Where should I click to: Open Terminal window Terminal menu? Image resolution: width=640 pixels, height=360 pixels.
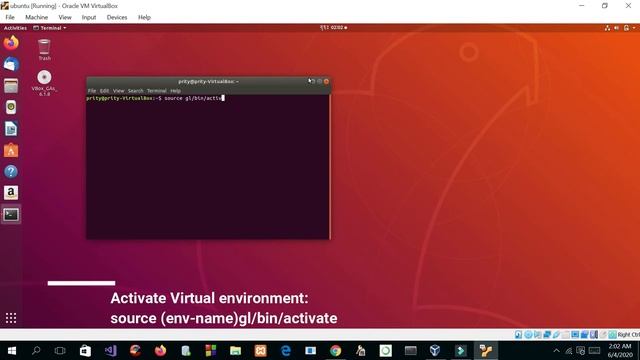[x=156, y=91]
